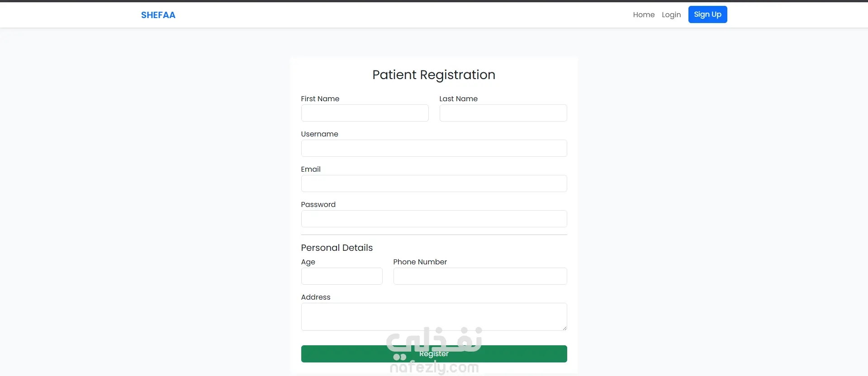Focus the First Name input field
This screenshot has height=376, width=868.
[x=365, y=113]
